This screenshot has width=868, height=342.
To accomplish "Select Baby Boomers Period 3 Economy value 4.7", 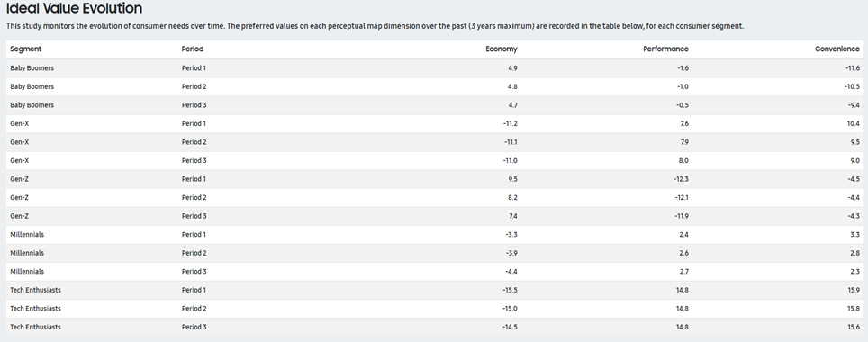I will [x=512, y=105].
